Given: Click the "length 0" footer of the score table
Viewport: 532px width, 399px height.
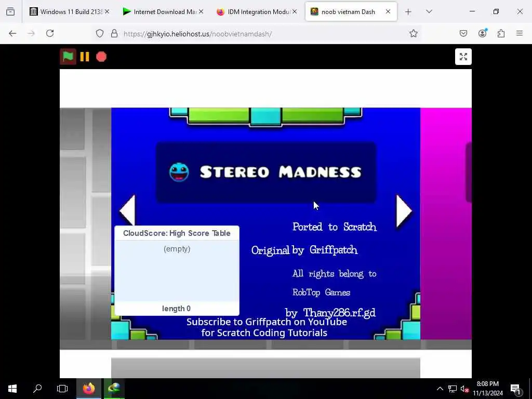Looking at the screenshot, I should tap(177, 309).
